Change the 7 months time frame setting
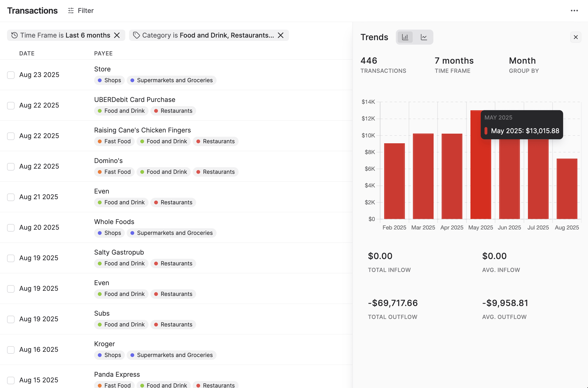Viewport: 588px width, 388px height. tap(454, 61)
